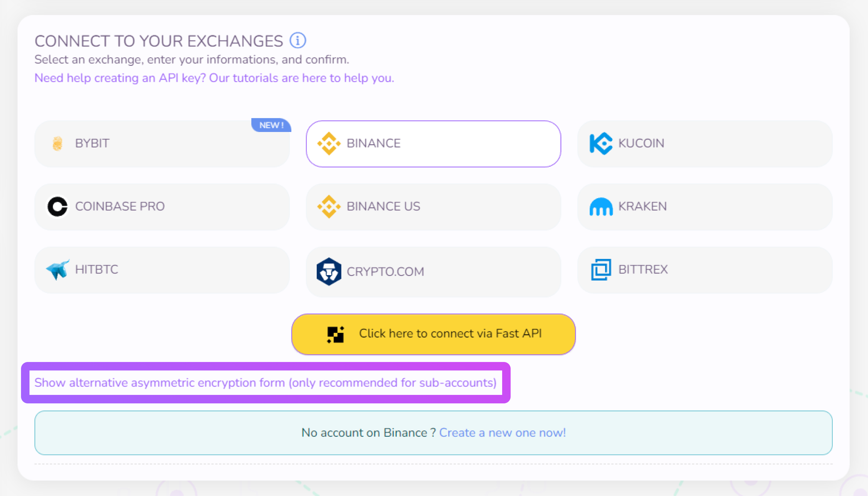Select the Crypto.com exchange card
Screen dimensions: 868x496
433,272
